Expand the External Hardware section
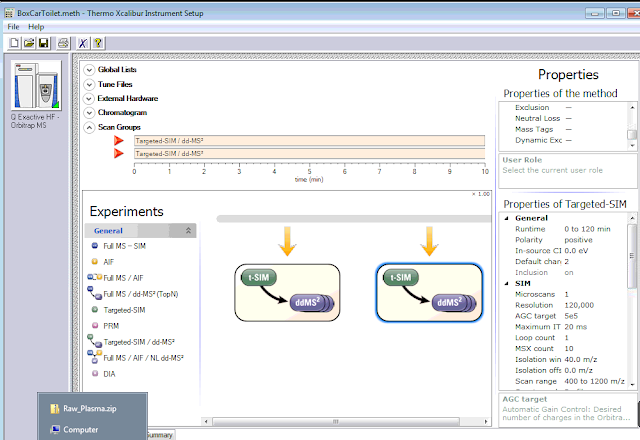The width and height of the screenshot is (640, 440). (x=89, y=99)
